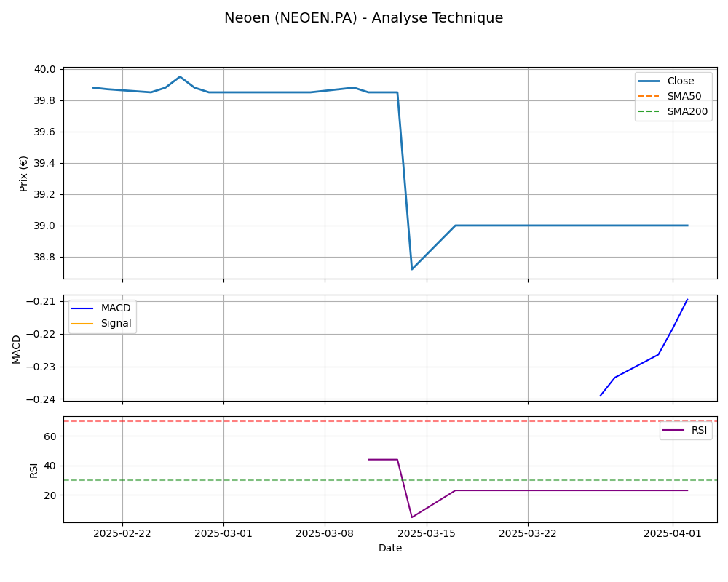Click the price line's lowest point near 38.7
Viewport: 728px width, 582px height.
click(412, 269)
